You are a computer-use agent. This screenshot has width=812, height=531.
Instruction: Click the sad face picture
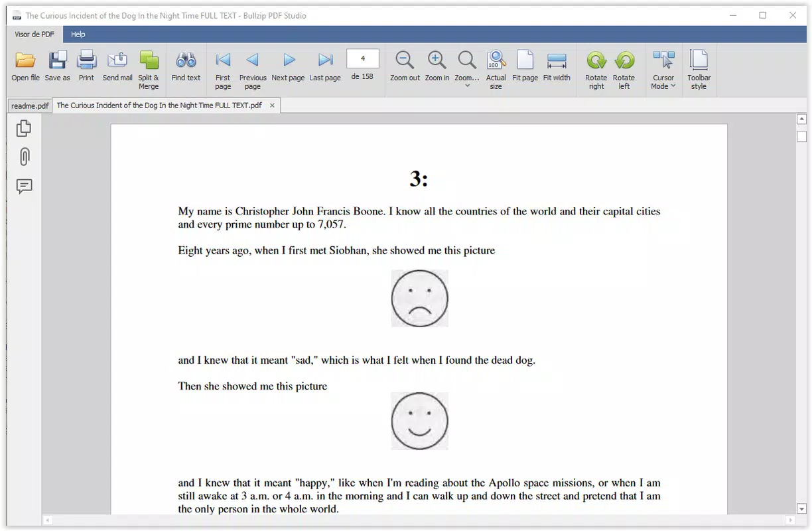[420, 298]
